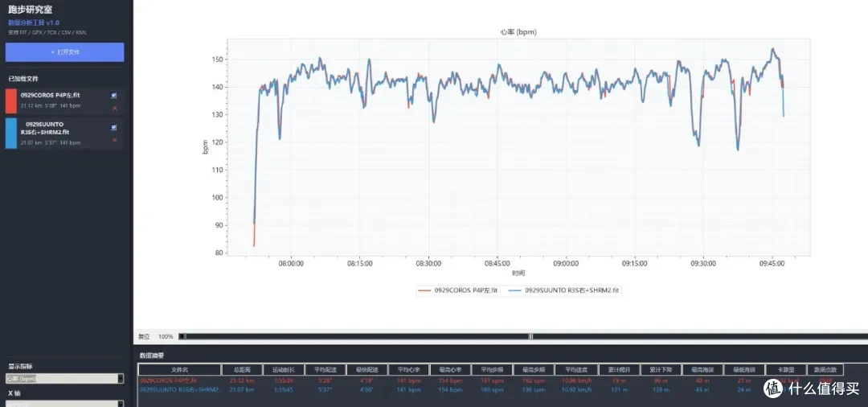Sort by the 平均配速 column header
This screenshot has height=407, width=868.
click(325, 370)
